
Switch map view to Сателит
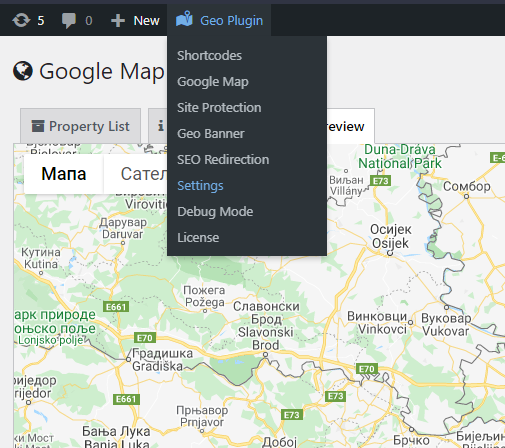143,174
